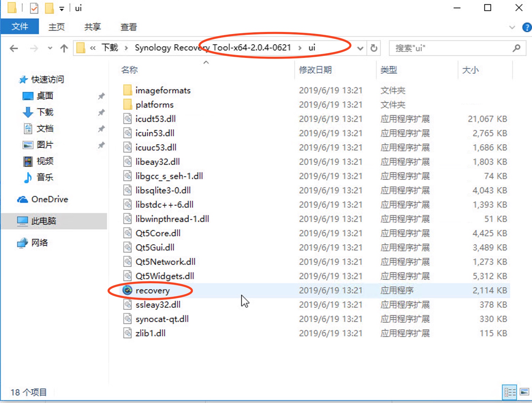The height and width of the screenshot is (403, 532).
Task: Select the libsqlite3-0.dll file name
Action: tap(163, 190)
